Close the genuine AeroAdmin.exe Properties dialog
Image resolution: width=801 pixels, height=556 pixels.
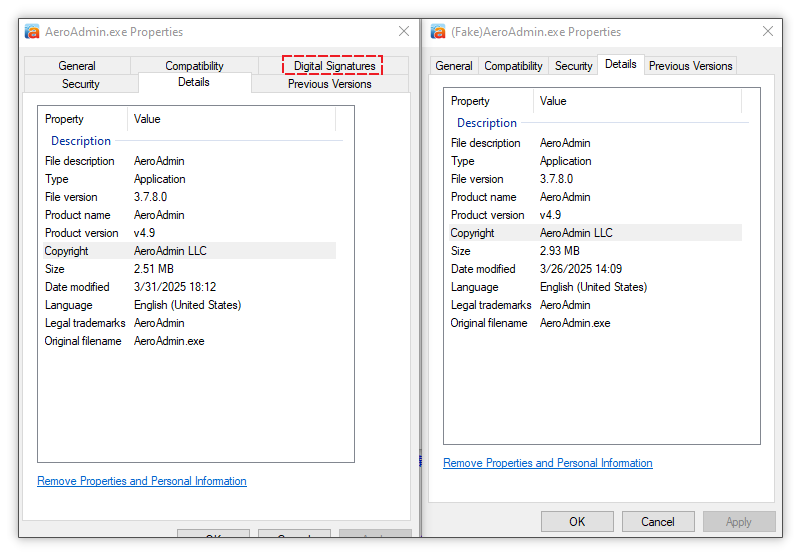point(404,31)
